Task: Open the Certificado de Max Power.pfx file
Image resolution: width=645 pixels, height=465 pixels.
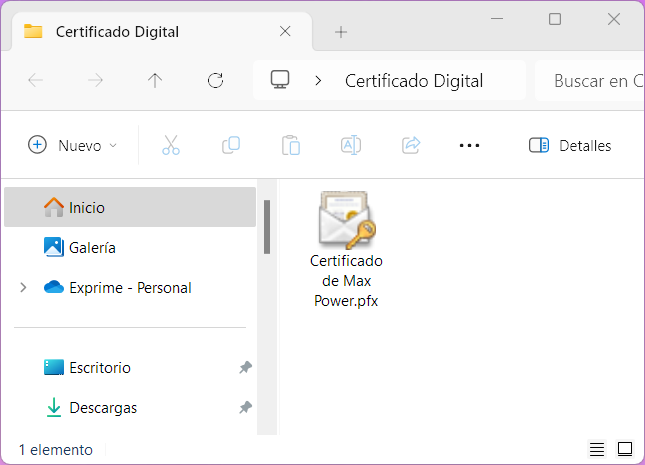Action: pos(346,222)
